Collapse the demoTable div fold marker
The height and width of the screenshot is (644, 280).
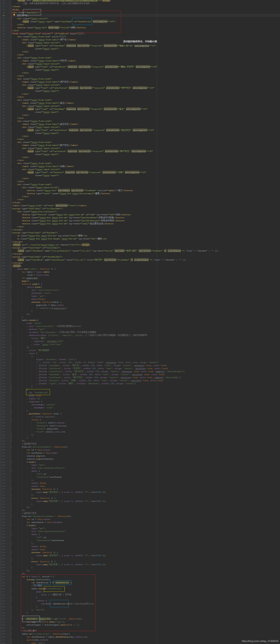click(11, 13)
